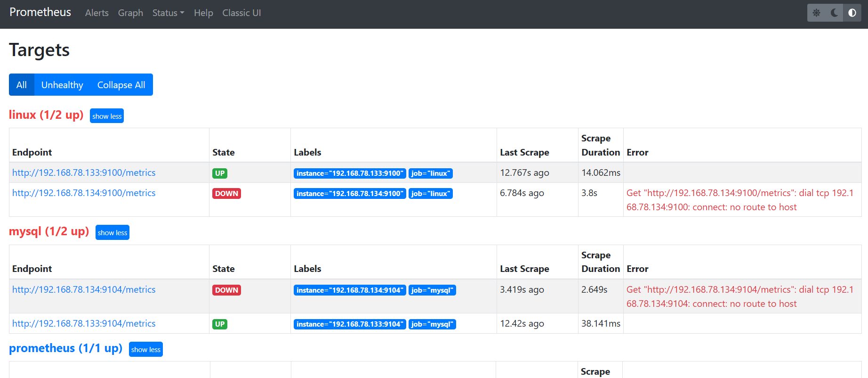
Task: Click label instance="192.168.78.133:9100"
Action: click(x=350, y=173)
